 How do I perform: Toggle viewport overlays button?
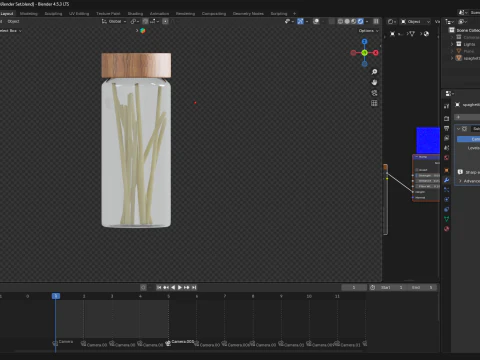(316, 21)
